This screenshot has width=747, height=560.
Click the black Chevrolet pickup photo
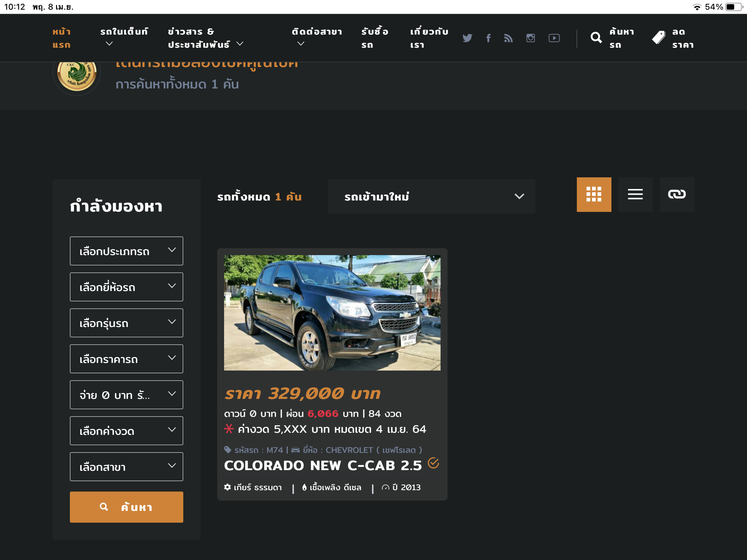[332, 312]
